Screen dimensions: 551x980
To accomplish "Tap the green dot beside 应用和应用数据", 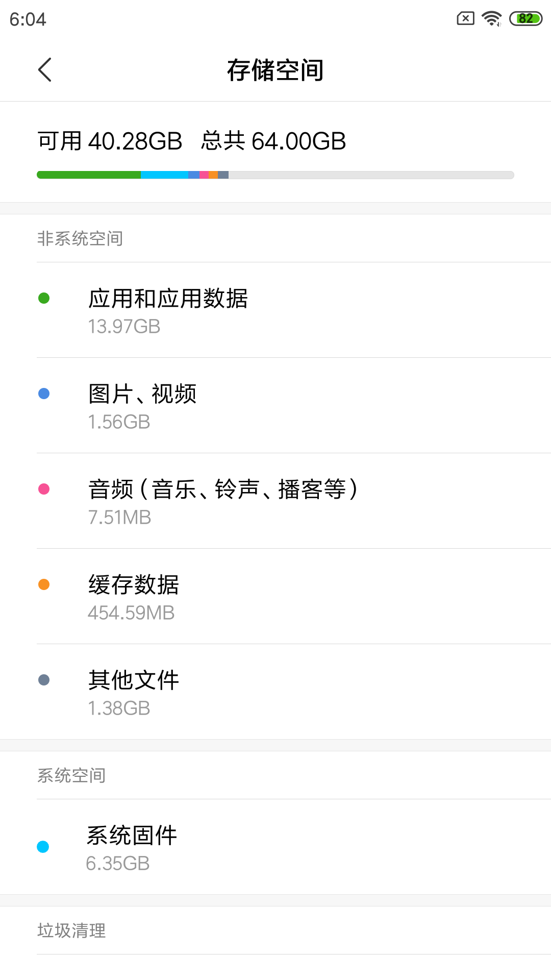I will point(44,298).
